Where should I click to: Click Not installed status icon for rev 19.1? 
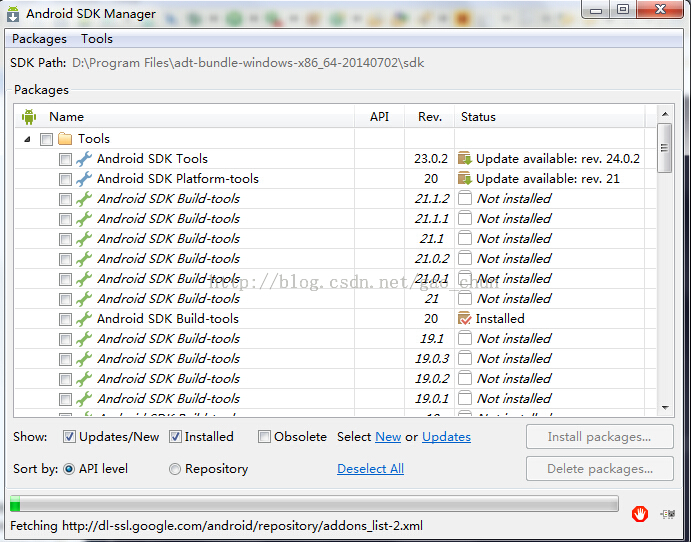coord(464,339)
